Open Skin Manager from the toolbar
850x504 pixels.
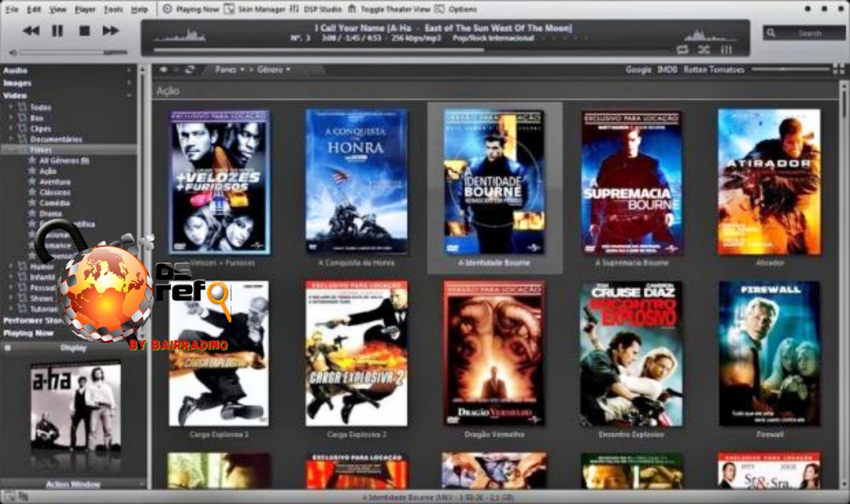tap(255, 9)
